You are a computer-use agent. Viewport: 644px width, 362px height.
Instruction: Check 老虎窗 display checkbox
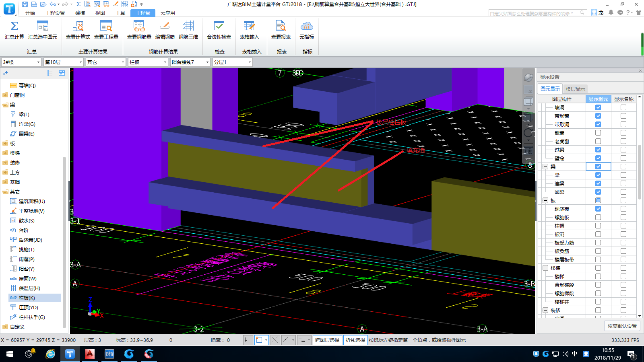coord(598,141)
